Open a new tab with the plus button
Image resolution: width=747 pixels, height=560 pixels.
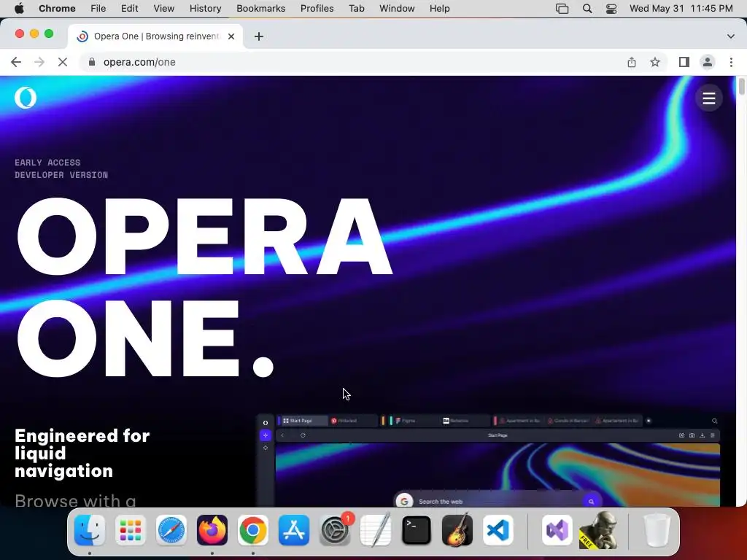coord(259,36)
